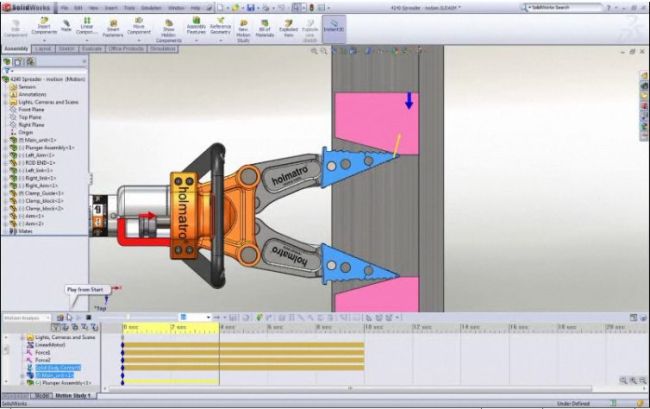This screenshot has width=650, height=409.
Task: Click the Calculate motion study icon
Action: [x=60, y=317]
